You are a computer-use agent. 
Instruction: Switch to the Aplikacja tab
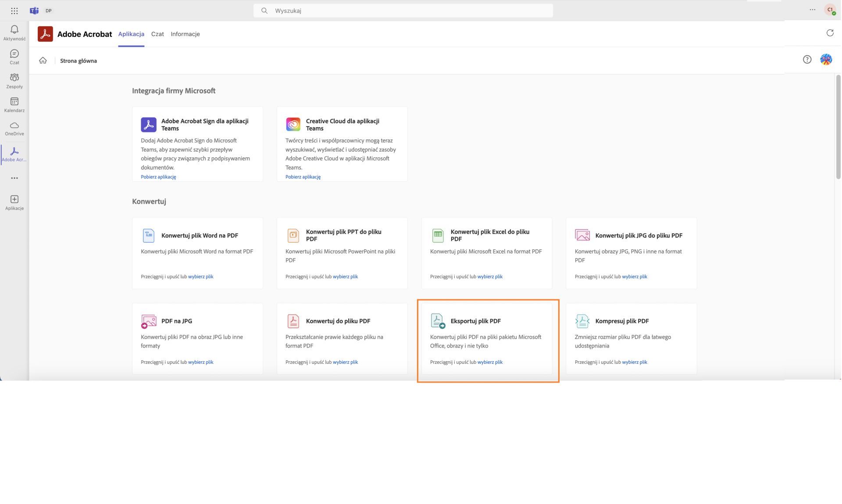pos(131,34)
